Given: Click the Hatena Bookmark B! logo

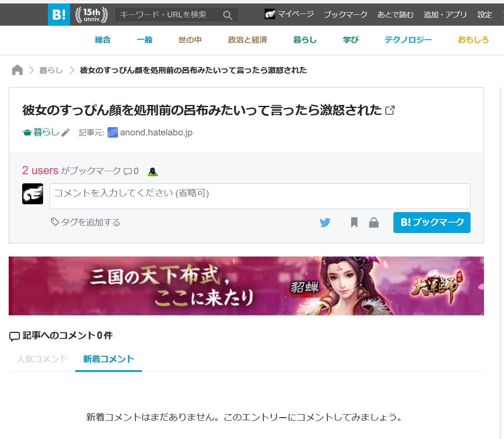Looking at the screenshot, I should 59,14.
